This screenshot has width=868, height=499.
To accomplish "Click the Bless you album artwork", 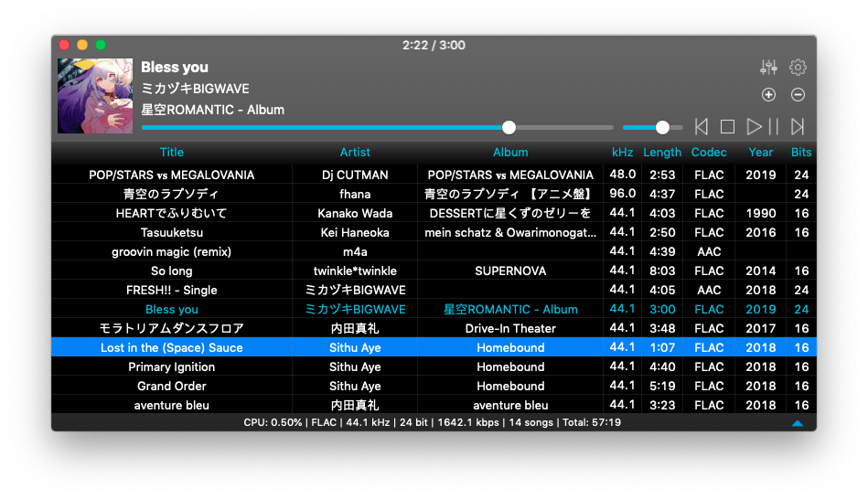I will 95,96.
